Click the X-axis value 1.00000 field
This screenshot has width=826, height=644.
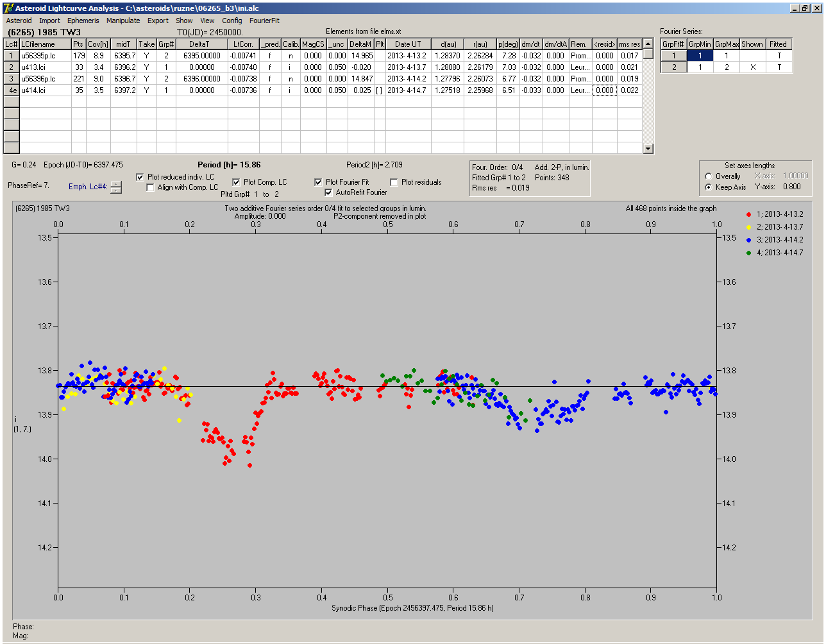click(795, 176)
